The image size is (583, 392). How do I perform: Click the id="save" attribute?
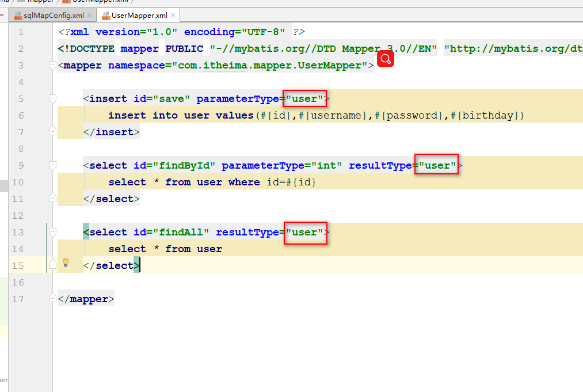coord(162,99)
